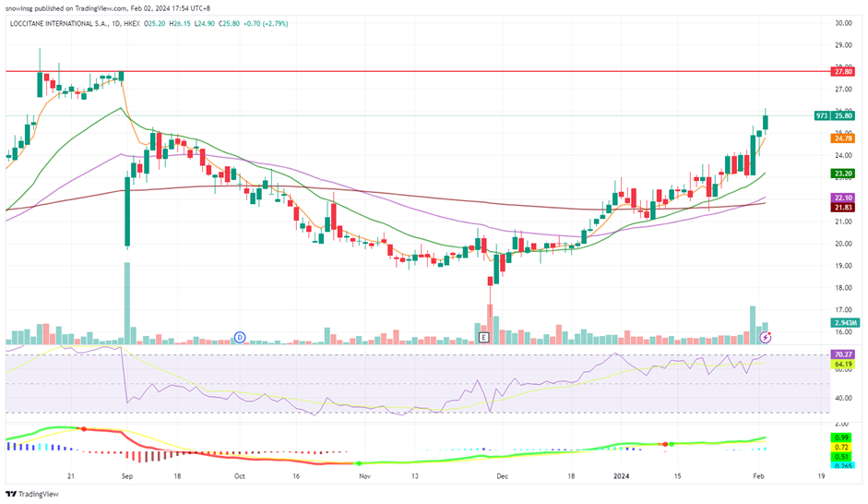Click the green dot on MACD line near Nov
This screenshot has width=868, height=504.
(x=359, y=463)
